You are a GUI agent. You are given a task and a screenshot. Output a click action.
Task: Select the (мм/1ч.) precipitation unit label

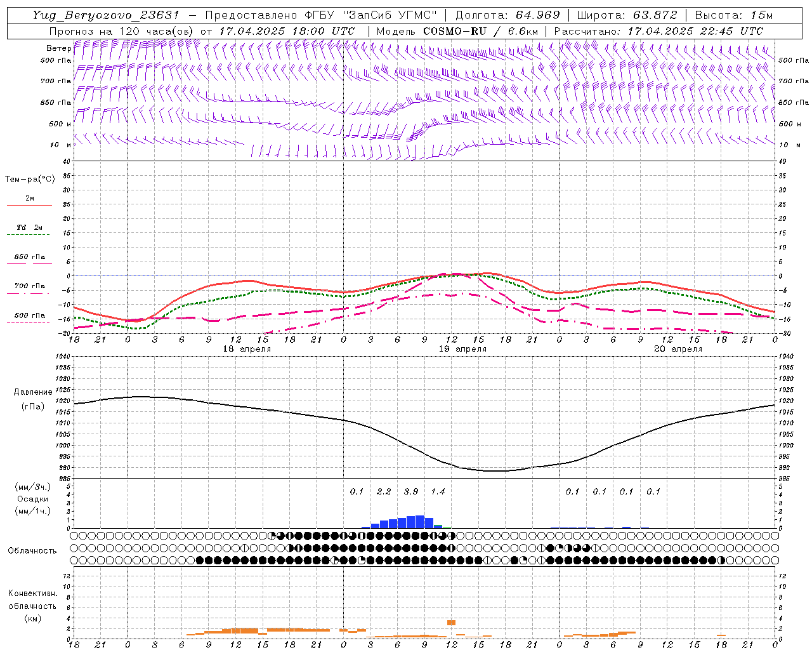click(33, 511)
